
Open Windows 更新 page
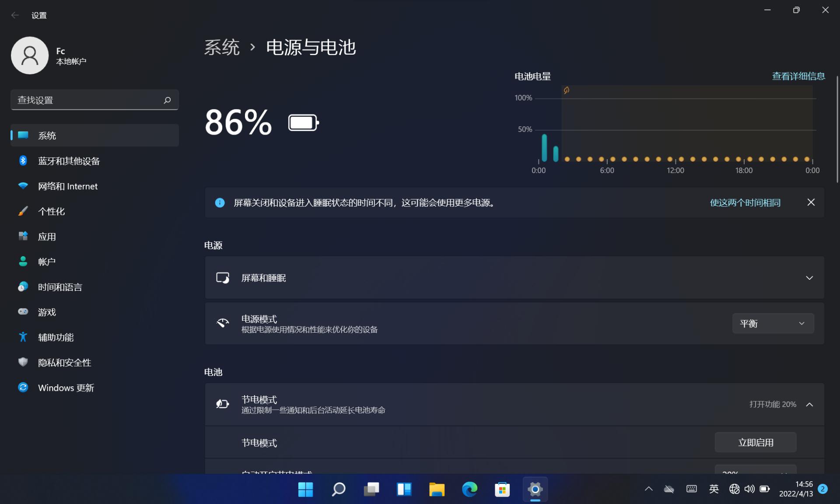click(66, 388)
